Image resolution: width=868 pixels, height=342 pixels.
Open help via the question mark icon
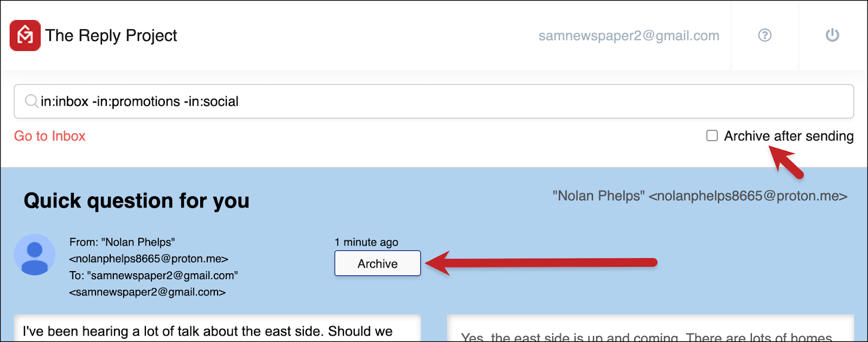[x=765, y=35]
